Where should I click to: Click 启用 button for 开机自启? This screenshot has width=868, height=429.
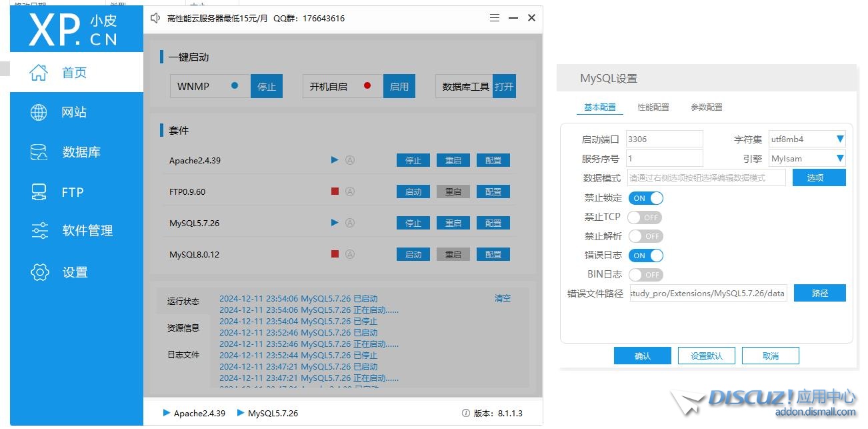click(399, 86)
